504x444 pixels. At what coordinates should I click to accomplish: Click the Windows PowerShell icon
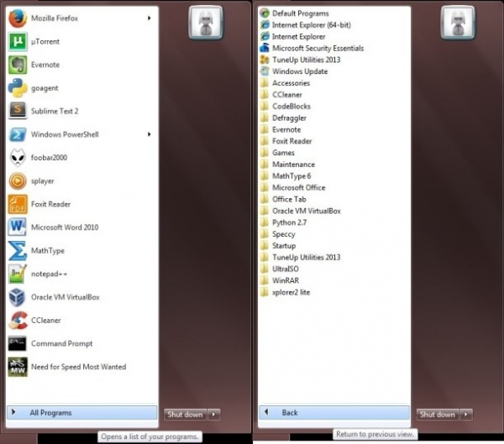click(x=18, y=134)
